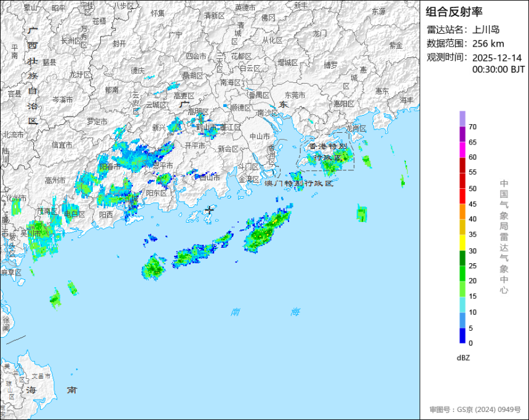The height and width of the screenshot is (420, 529).
Task: Click the time 00:30:00 BJT
Action: click(499, 69)
